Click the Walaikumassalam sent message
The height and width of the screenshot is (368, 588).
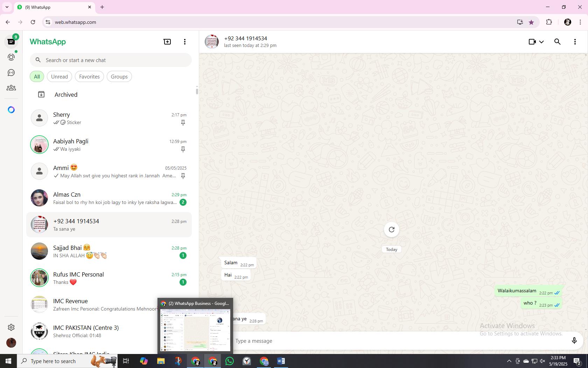528,291
